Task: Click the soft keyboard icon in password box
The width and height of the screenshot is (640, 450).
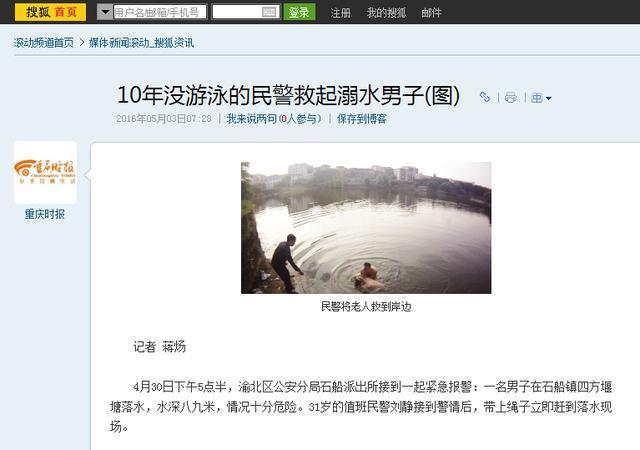Action: tap(269, 12)
